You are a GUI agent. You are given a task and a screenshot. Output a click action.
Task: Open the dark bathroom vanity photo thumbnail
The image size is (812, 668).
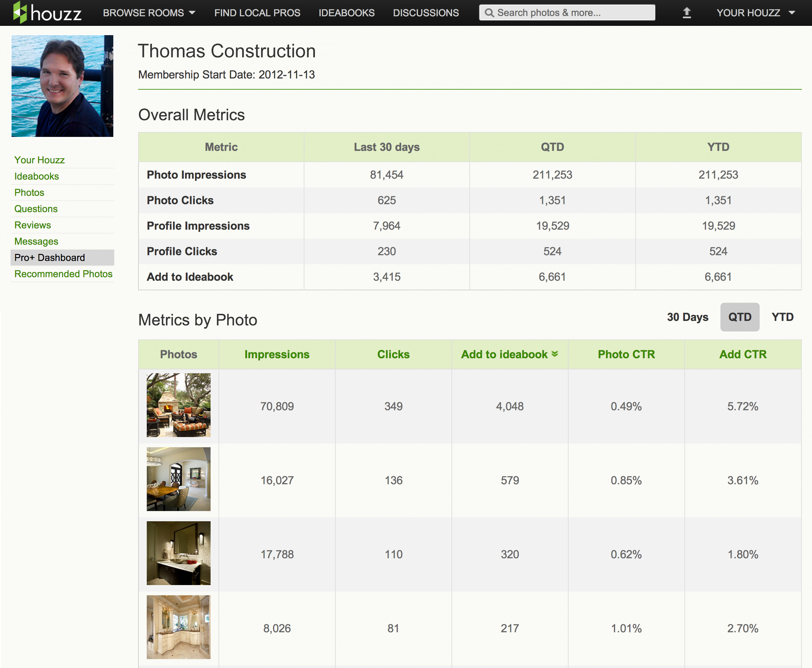coord(179,553)
